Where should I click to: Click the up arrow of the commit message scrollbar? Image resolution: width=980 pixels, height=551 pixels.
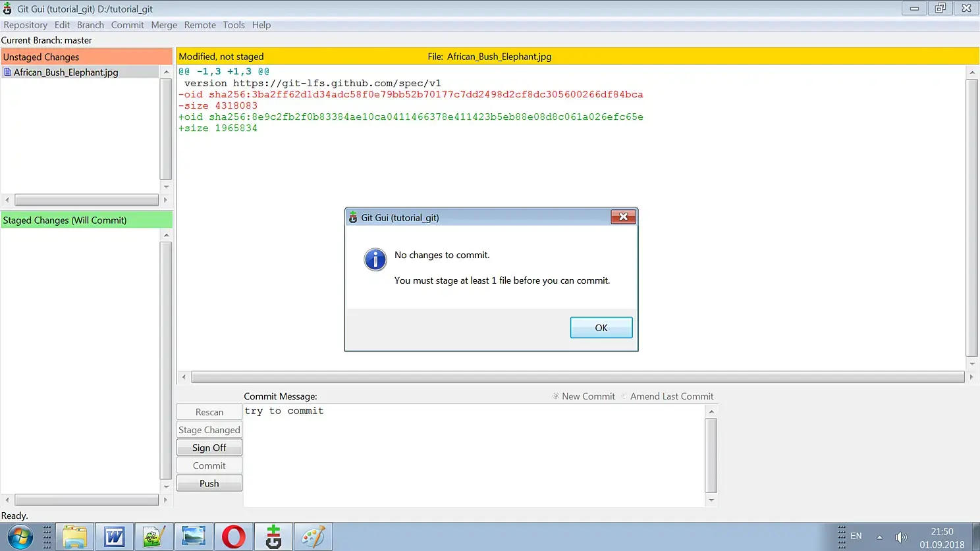pos(711,411)
